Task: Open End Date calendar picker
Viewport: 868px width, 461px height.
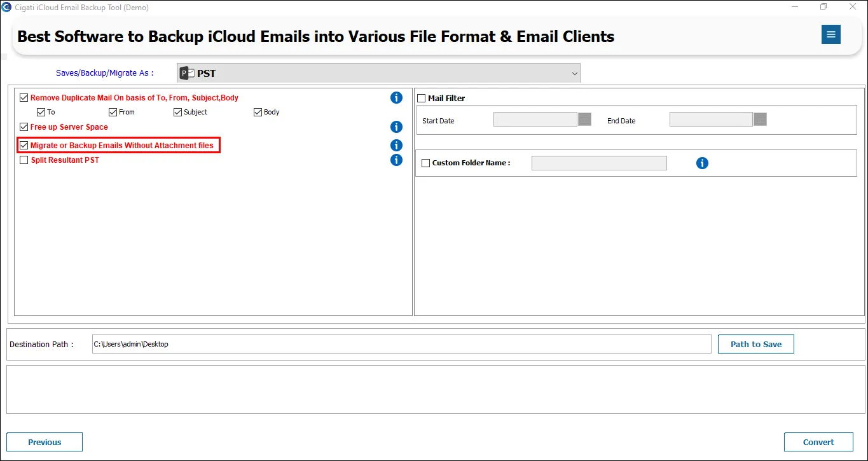Action: [x=760, y=119]
